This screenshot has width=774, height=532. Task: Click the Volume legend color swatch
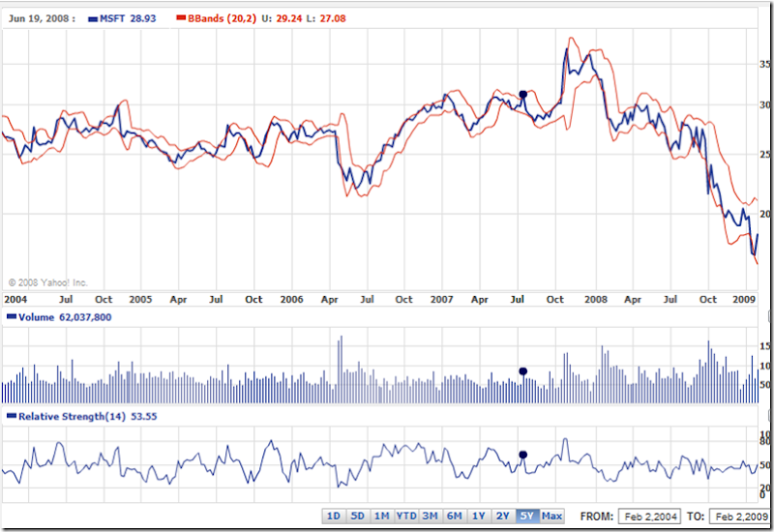tap(12, 317)
